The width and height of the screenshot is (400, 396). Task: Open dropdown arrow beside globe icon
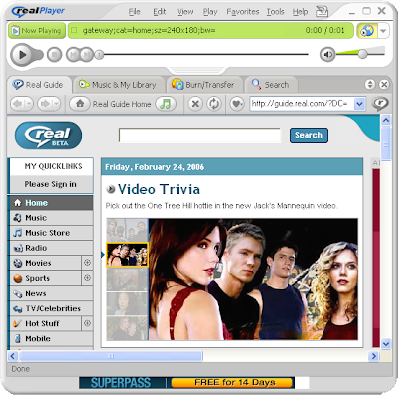point(383,31)
